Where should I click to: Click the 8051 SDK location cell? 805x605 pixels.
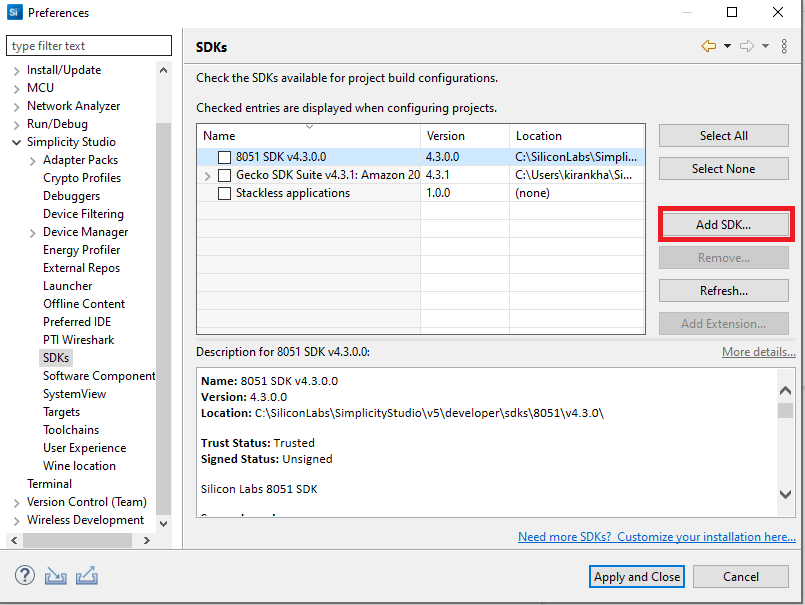576,157
